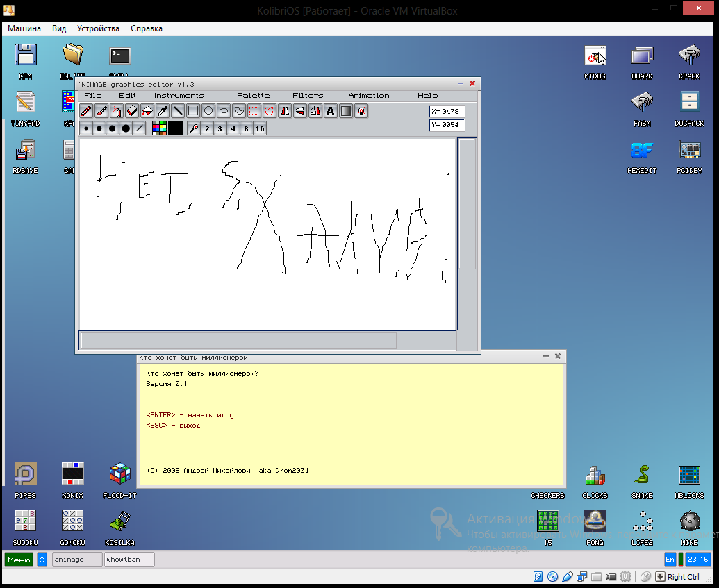The height and width of the screenshot is (588, 719).
Task: Open the multicolor palette grid
Action: (x=159, y=128)
